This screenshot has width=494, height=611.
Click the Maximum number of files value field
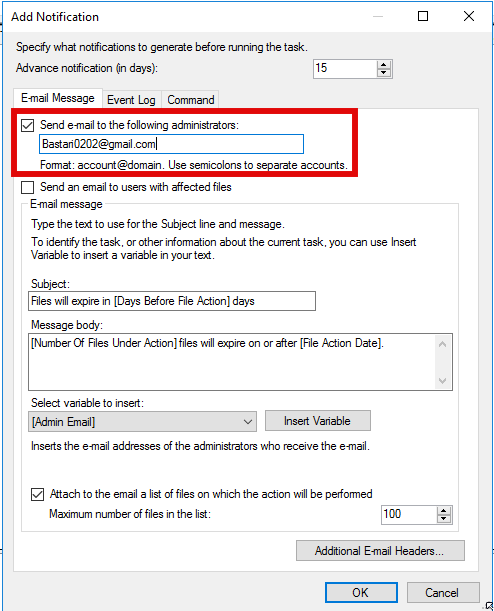409,514
